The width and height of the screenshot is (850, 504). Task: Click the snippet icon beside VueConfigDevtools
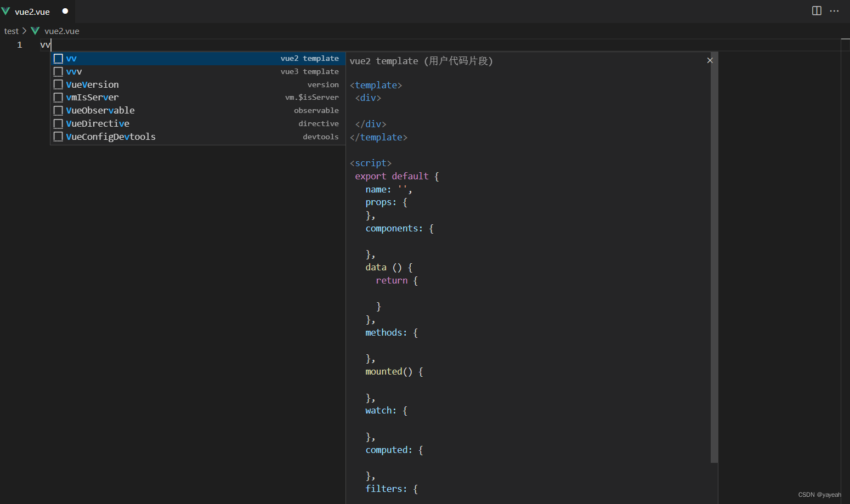coord(58,137)
